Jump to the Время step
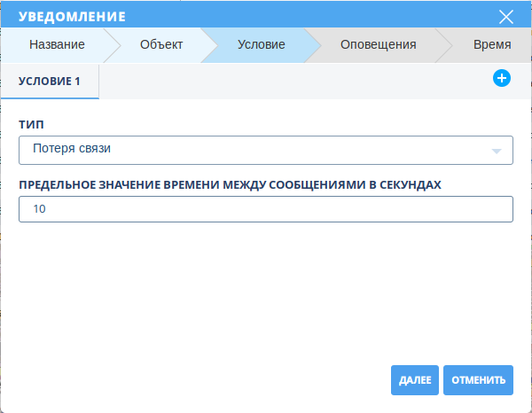Image resolution: width=532 pixels, height=413 pixels. (x=491, y=45)
